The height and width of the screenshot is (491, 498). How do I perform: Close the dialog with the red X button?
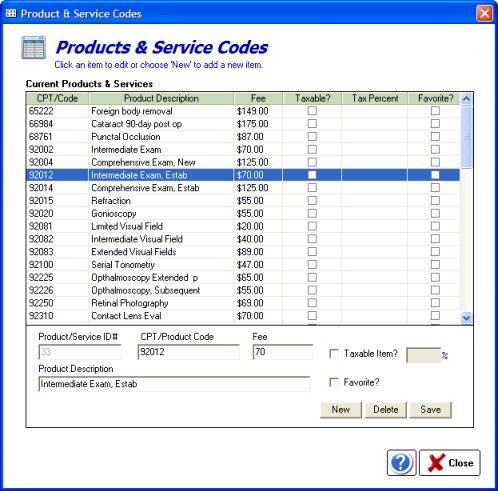point(484,13)
